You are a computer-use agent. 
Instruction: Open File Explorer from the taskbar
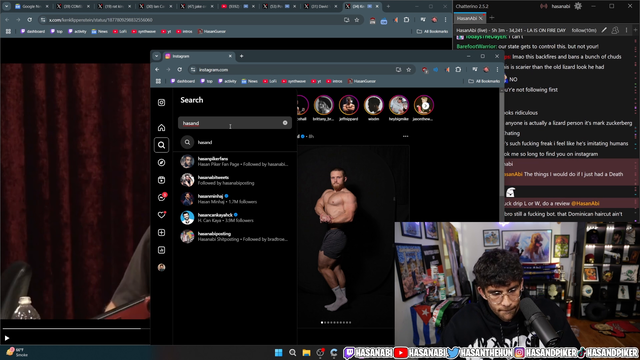[306, 353]
